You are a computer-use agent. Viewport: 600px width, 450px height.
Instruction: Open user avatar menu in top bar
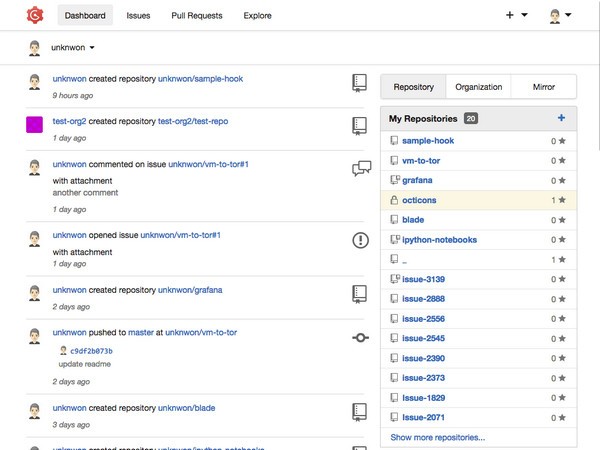coord(560,16)
